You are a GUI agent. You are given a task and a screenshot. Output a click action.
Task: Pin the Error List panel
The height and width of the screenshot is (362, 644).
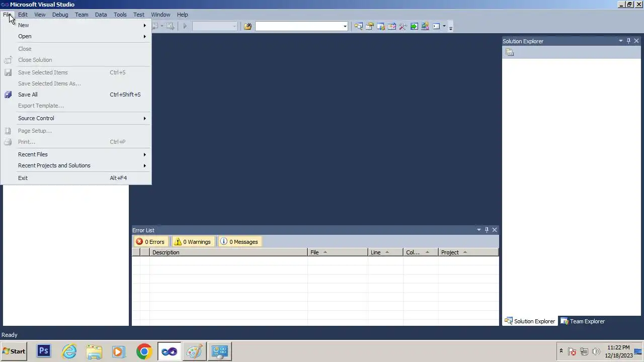point(487,230)
